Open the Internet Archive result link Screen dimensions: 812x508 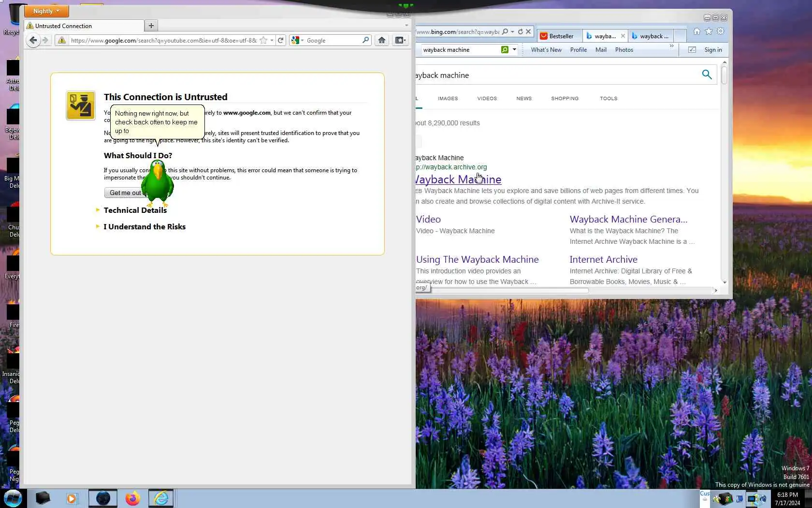pyautogui.click(x=603, y=259)
